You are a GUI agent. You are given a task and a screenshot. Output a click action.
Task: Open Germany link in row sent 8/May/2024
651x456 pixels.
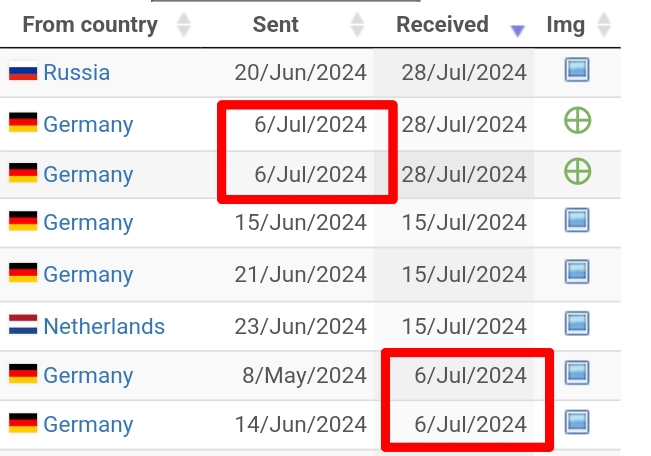point(88,375)
